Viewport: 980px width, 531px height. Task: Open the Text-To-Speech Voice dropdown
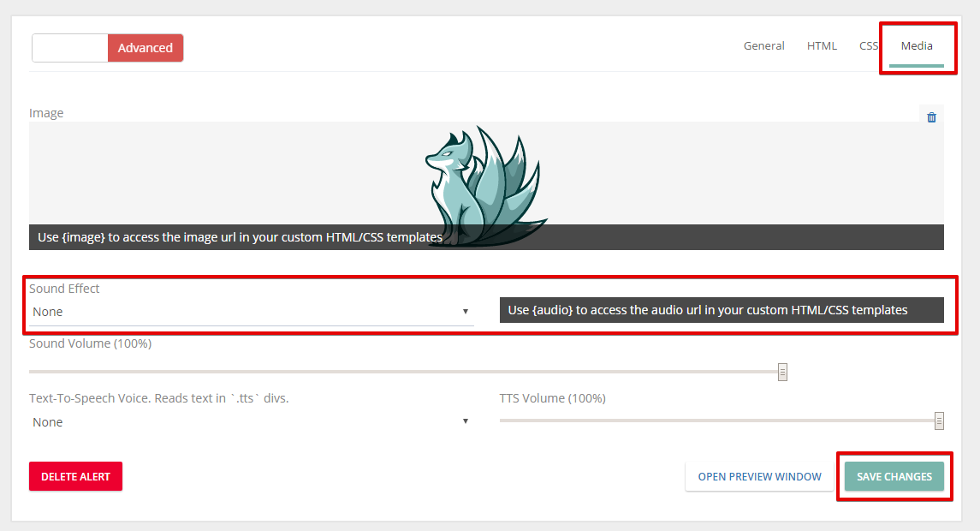[x=252, y=422]
